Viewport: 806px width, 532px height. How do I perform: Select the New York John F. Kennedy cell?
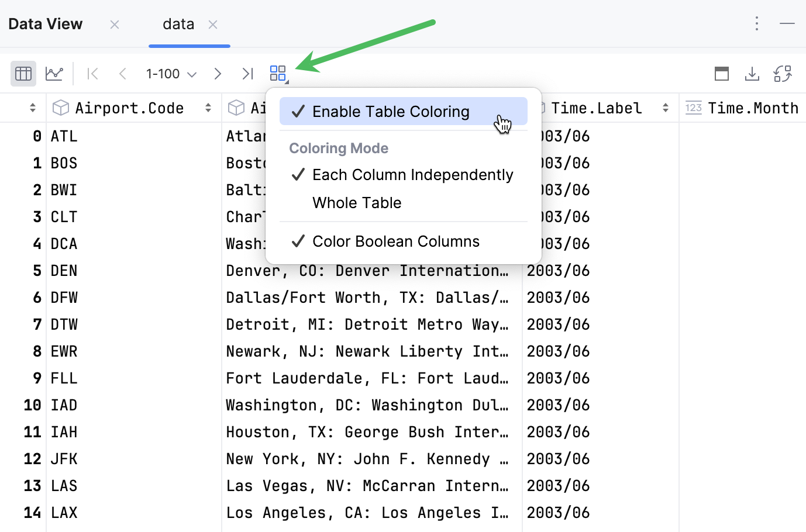click(x=372, y=459)
